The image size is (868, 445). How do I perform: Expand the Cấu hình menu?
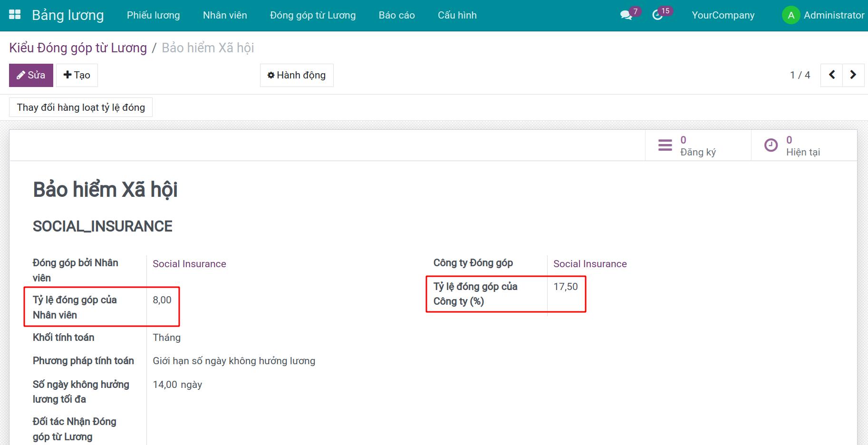tap(457, 15)
